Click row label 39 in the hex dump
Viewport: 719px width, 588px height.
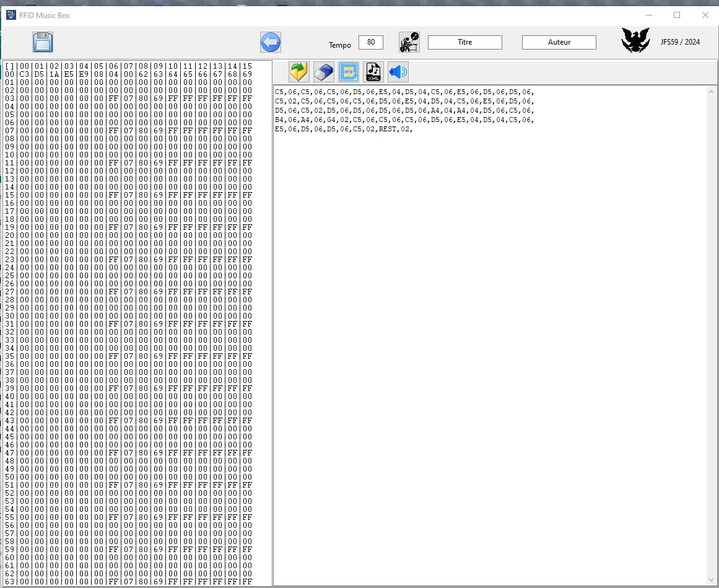[x=10, y=388]
